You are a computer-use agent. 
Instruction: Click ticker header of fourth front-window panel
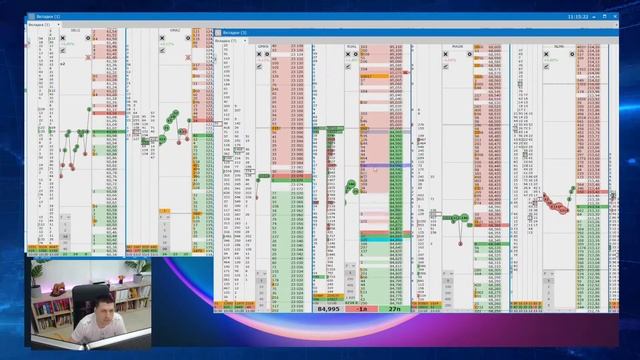coord(559,47)
